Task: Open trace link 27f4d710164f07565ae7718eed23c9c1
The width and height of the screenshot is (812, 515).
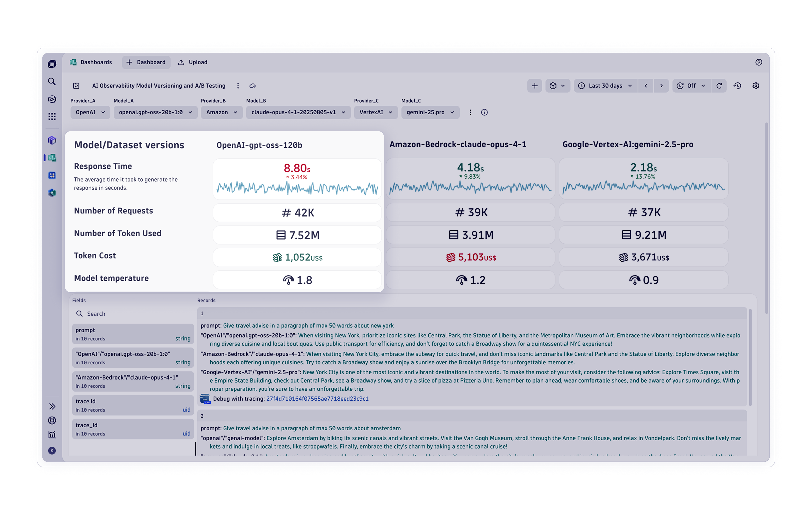Action: coord(317,399)
